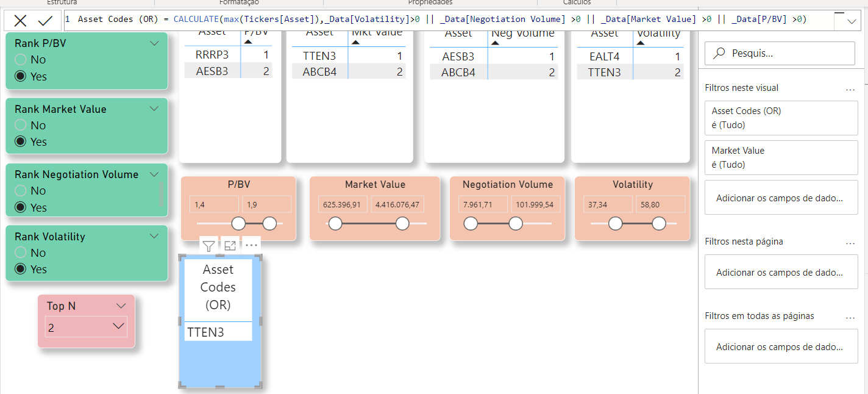Viewport: 868px width, 394px height.
Task: Open the Asset Codes (OR) filter card
Action: click(x=781, y=118)
